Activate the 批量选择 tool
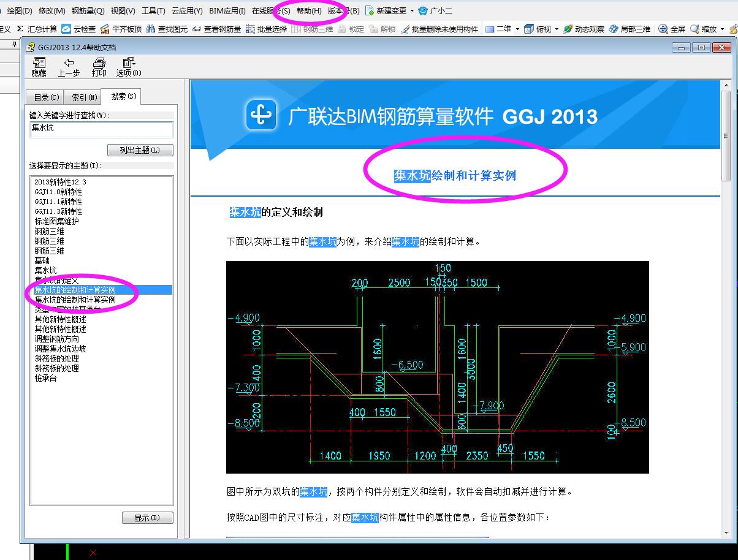This screenshot has height=560, width=738. coord(266,29)
